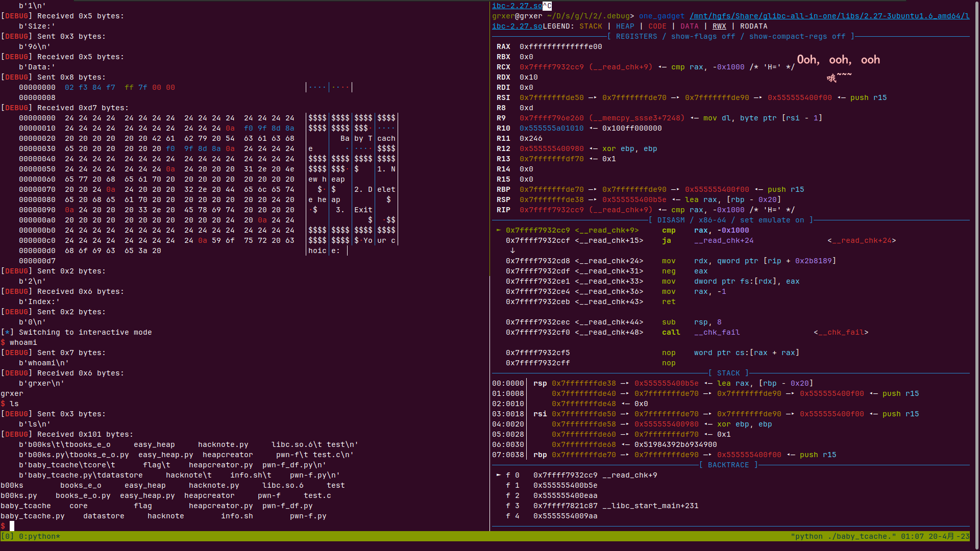Click the BACKTRACE section header

(x=728, y=465)
